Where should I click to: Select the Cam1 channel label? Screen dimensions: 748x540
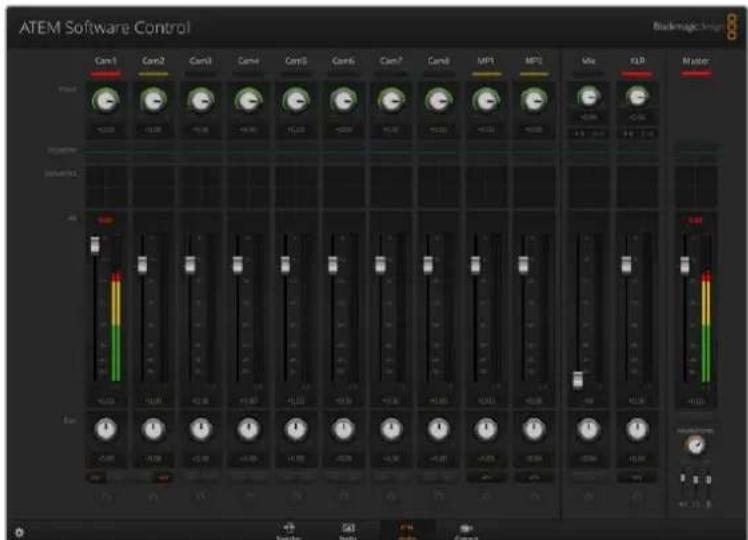coord(105,61)
